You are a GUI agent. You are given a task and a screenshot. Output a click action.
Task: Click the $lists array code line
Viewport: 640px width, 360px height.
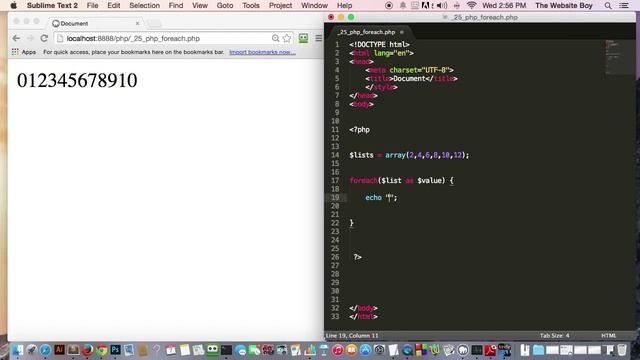[409, 155]
